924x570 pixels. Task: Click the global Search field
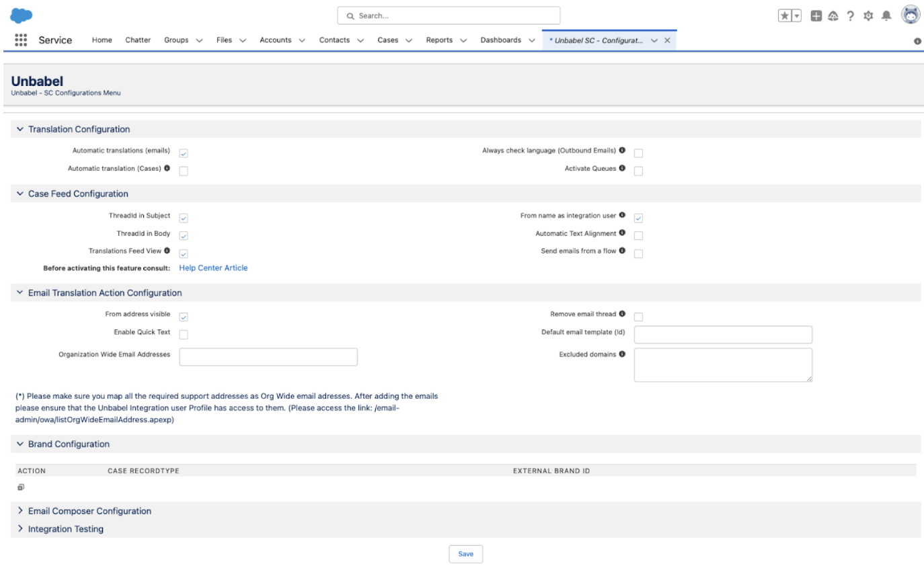[x=449, y=15]
